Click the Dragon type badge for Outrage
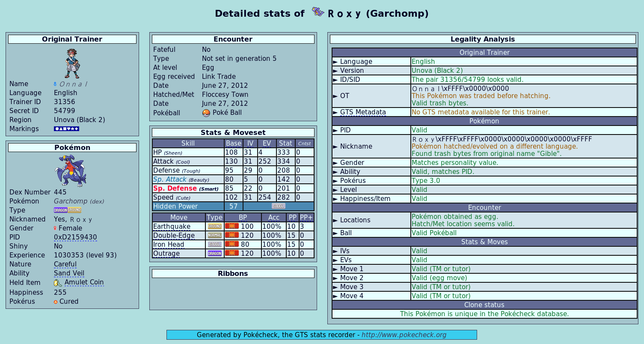 point(214,253)
